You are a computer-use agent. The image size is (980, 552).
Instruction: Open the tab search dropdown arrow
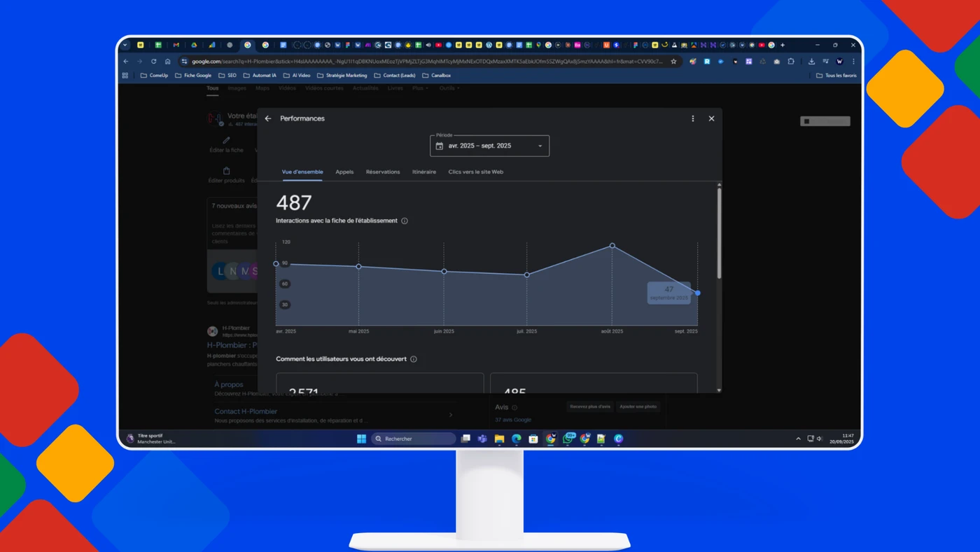(125, 45)
